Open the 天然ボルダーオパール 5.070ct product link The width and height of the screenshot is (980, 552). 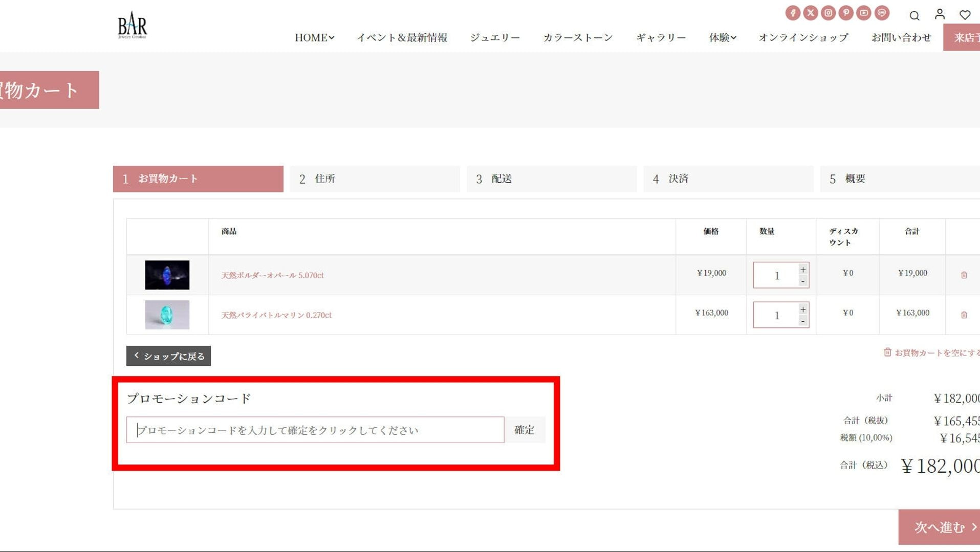(272, 275)
